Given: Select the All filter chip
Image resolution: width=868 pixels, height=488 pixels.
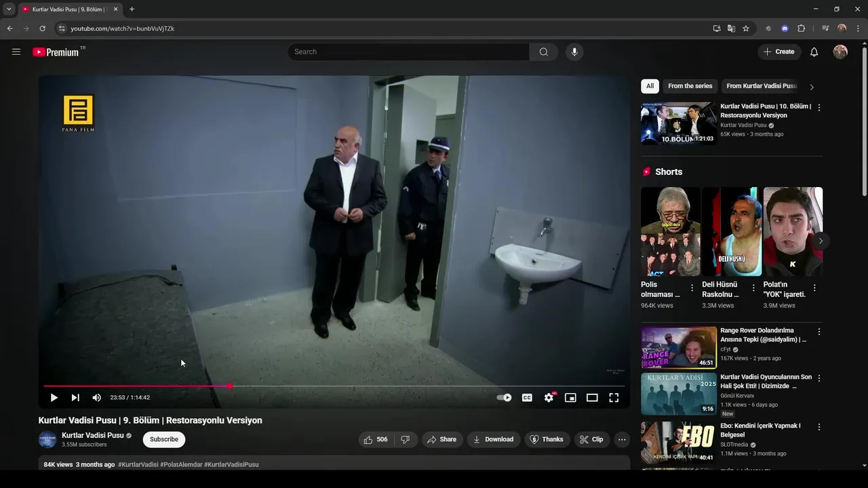Looking at the screenshot, I should (x=650, y=86).
